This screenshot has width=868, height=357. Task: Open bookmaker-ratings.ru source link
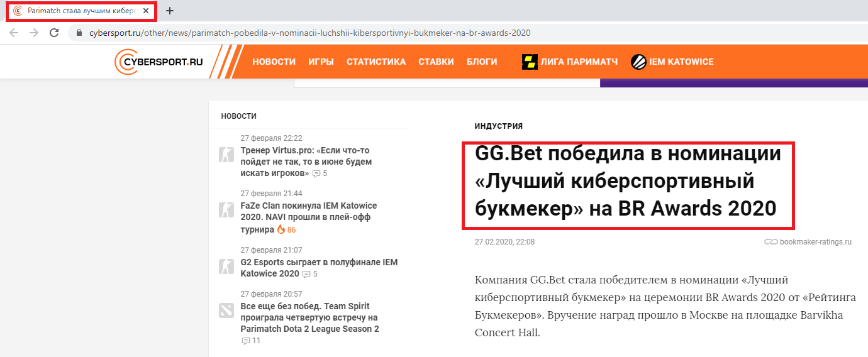pos(815,241)
